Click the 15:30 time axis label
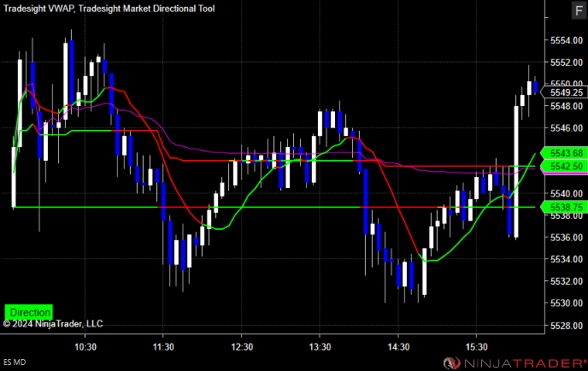Image resolution: width=588 pixels, height=371 pixels. (477, 347)
